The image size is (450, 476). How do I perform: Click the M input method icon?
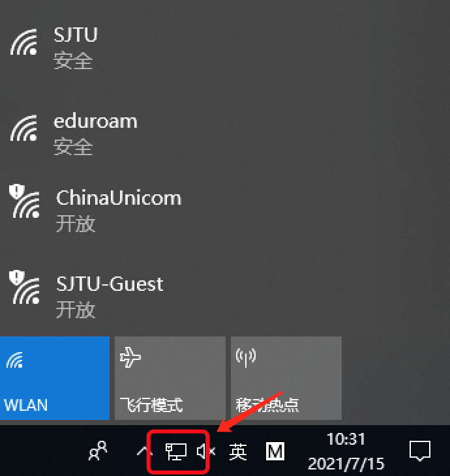[x=275, y=451]
